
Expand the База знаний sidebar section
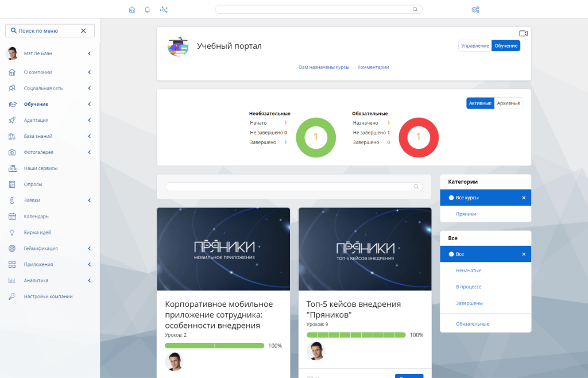pos(90,136)
